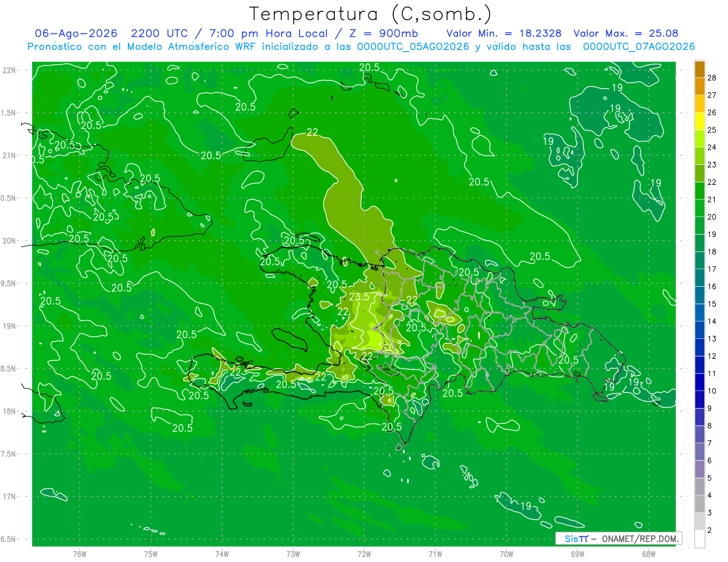
Task: Click the '69W' longitude axis label
Action: pos(578,554)
